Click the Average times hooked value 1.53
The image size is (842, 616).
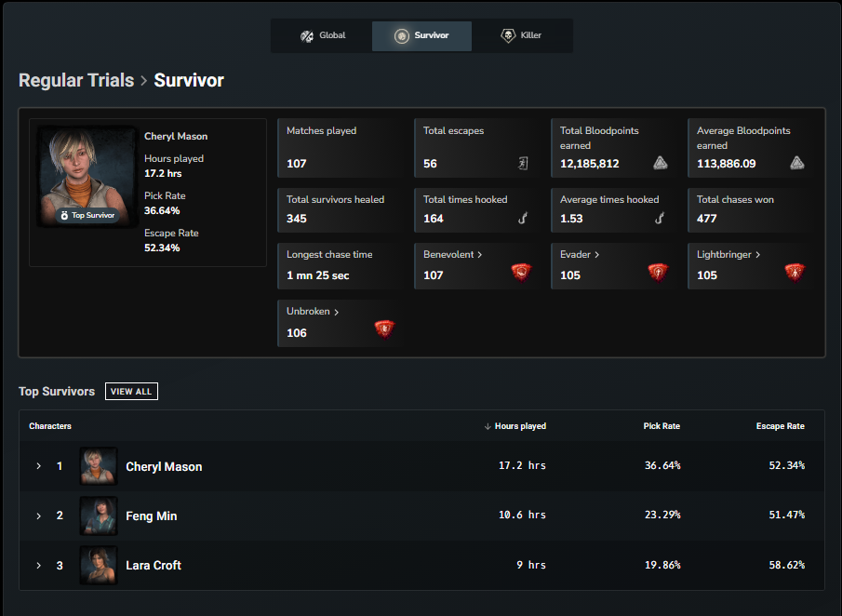coord(571,219)
